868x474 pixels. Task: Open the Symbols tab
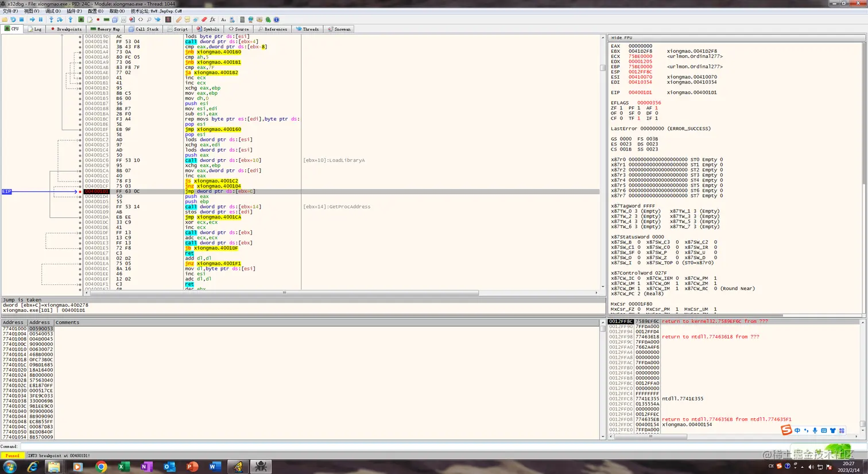point(208,29)
